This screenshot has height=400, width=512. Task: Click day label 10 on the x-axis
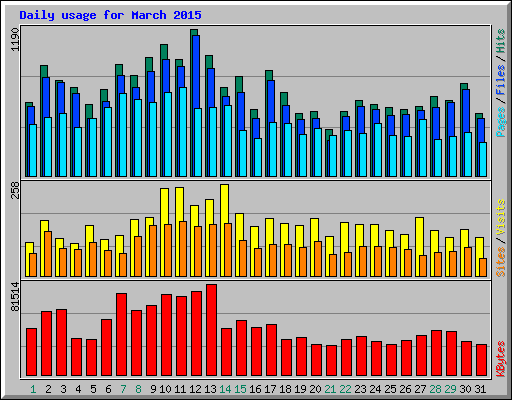tap(165, 389)
